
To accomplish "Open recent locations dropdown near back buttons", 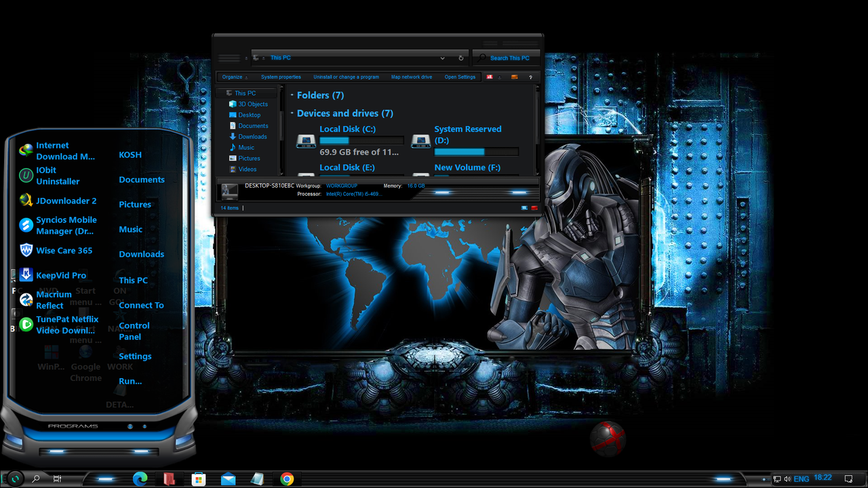I will click(x=246, y=58).
